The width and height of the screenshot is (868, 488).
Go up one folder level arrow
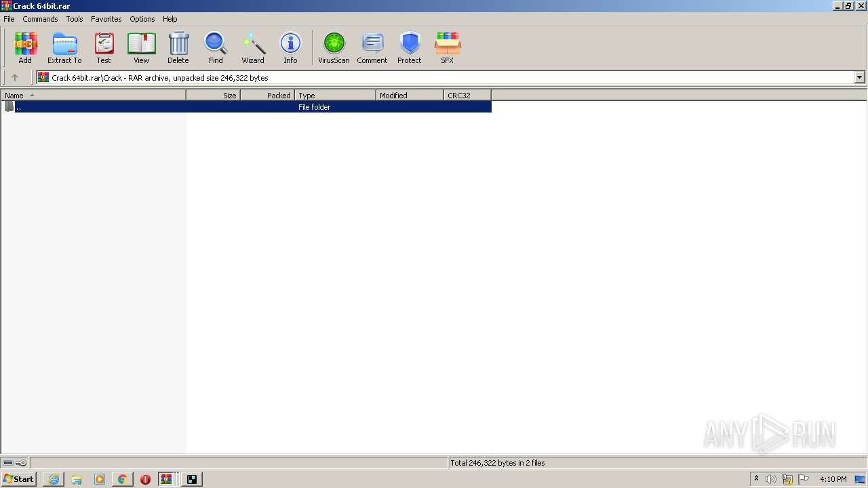(15, 77)
